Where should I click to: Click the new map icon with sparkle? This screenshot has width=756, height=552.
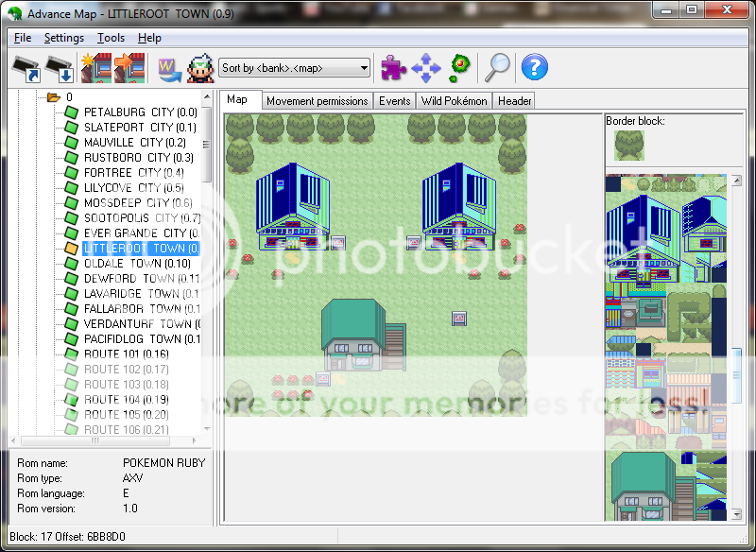[94, 68]
